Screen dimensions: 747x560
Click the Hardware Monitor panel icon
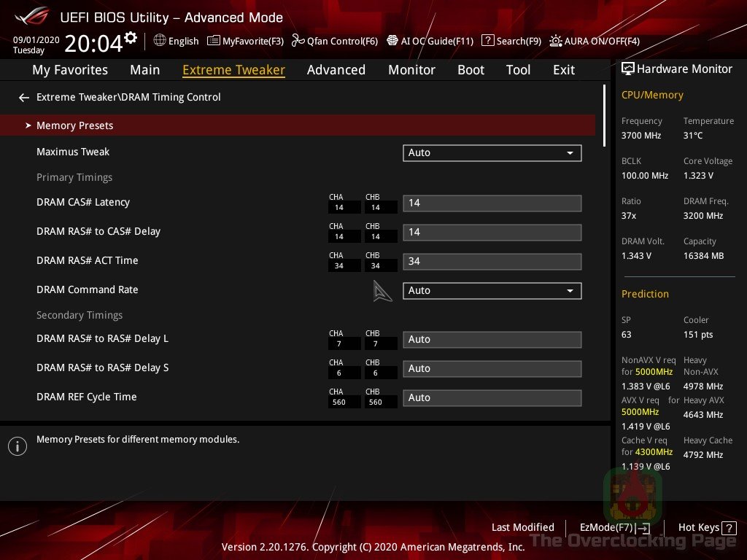coord(629,69)
